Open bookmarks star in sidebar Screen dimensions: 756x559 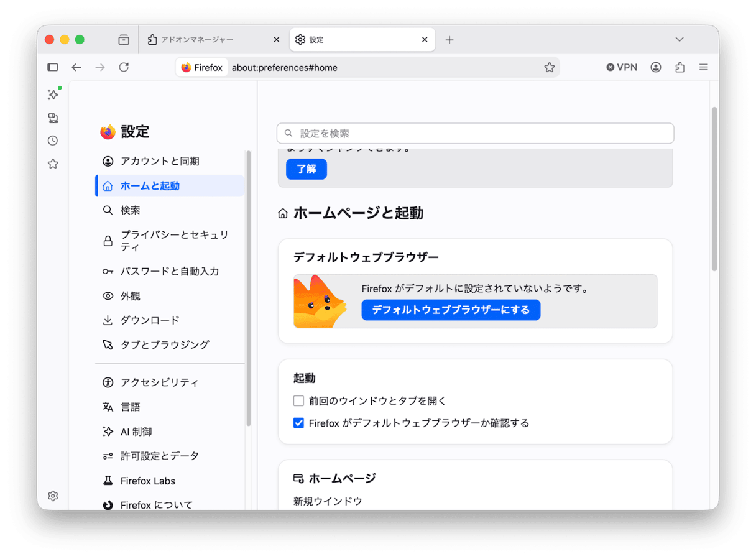[x=53, y=164]
